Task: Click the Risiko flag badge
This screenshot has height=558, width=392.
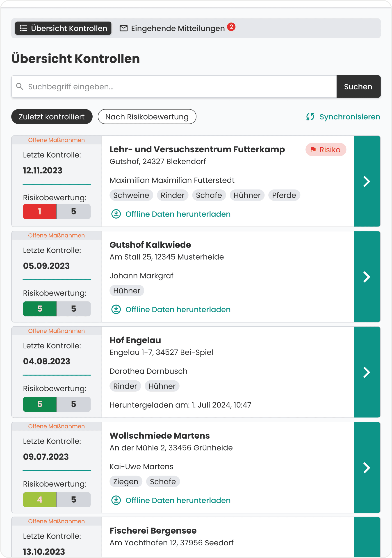Action: [x=326, y=150]
